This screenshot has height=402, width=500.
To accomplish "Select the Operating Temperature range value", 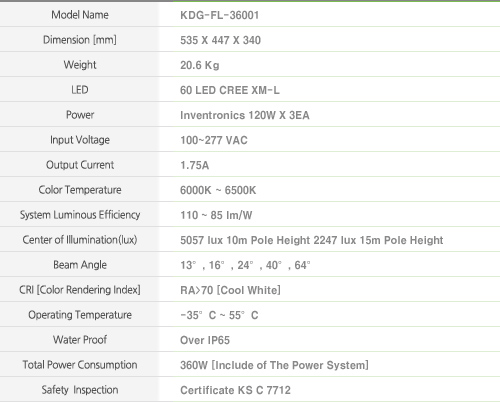I will (219, 315).
